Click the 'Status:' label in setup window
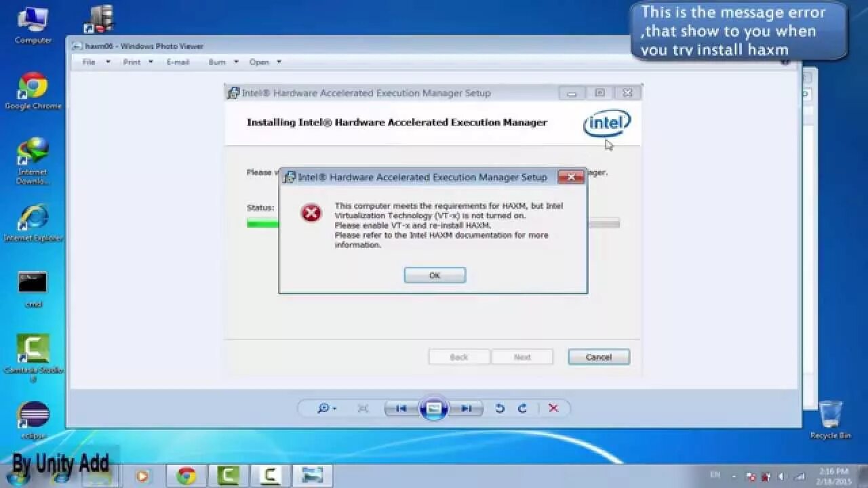Viewport: 868px width, 488px height. (260, 207)
